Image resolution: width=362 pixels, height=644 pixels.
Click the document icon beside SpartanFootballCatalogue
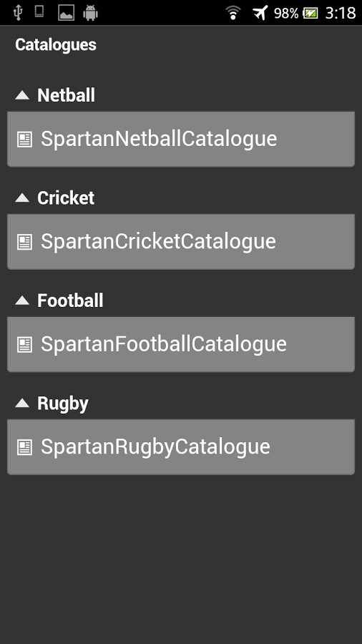24,345
